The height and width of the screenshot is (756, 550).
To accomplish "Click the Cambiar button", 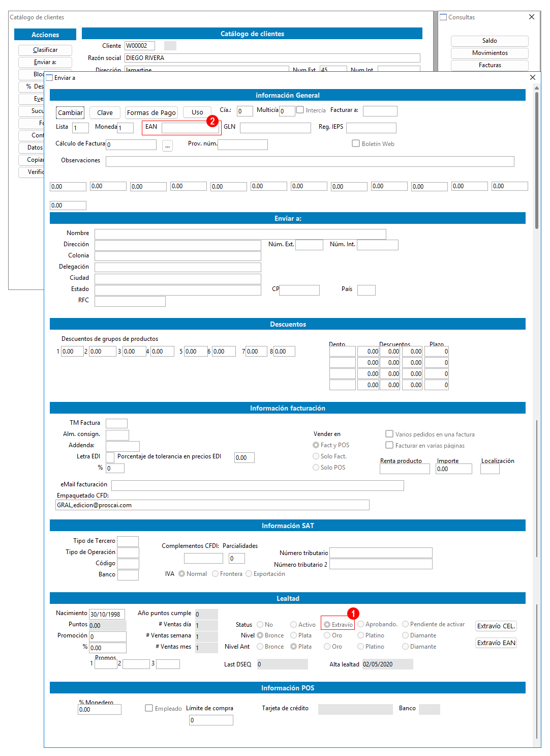I will click(70, 113).
